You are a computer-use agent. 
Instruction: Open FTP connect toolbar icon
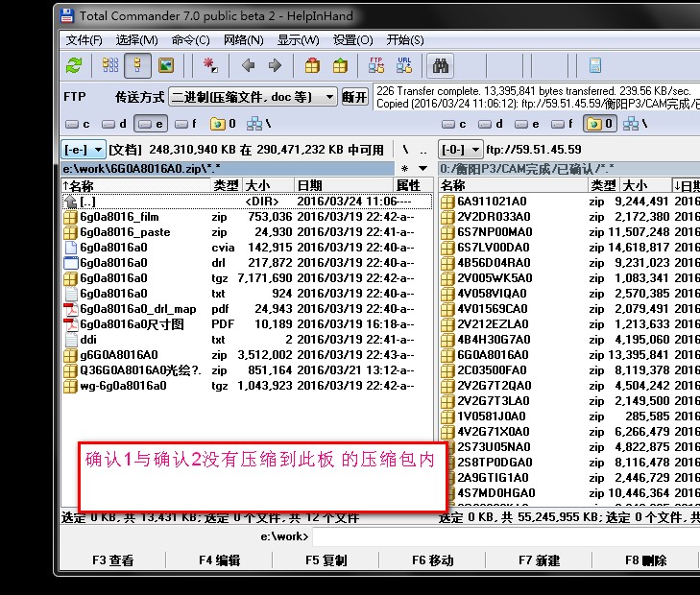(376, 65)
